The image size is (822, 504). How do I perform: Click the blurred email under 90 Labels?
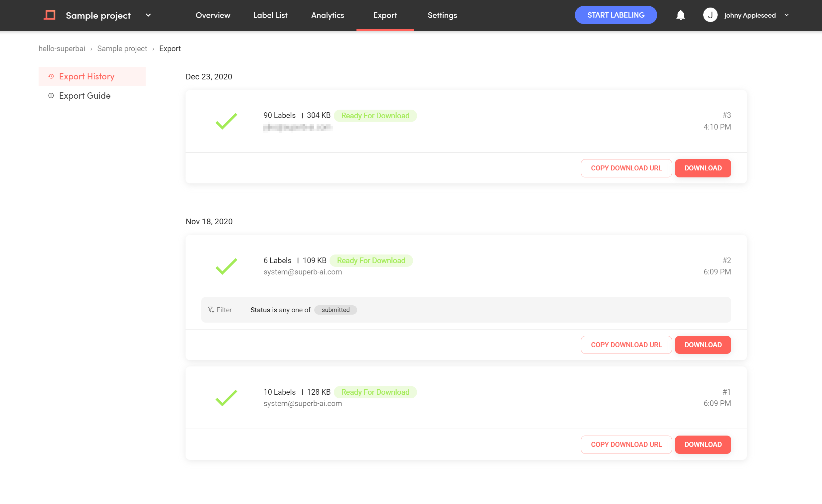coord(298,127)
